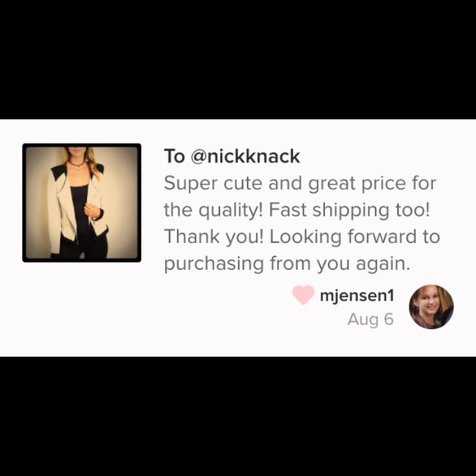The width and height of the screenshot is (476, 476).
Task: Click the phrase "Fast shipping too!"
Action: pyautogui.click(x=349, y=210)
